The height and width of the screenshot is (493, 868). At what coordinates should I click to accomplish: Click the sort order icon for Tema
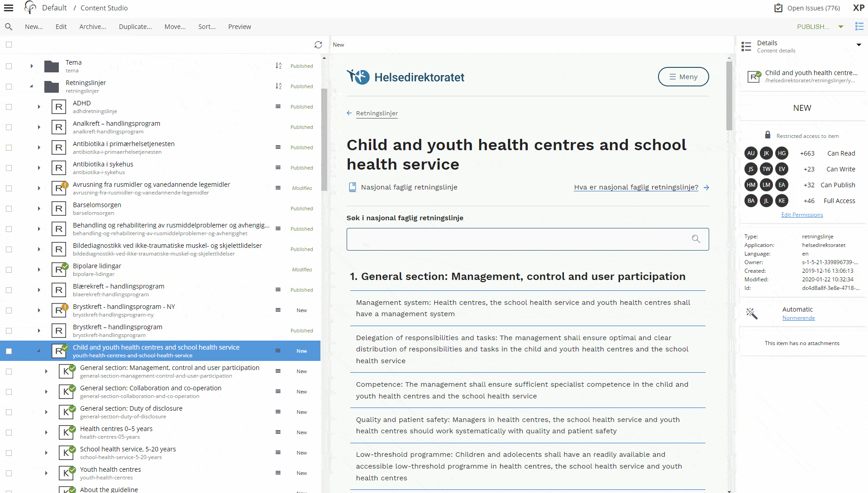pos(279,66)
